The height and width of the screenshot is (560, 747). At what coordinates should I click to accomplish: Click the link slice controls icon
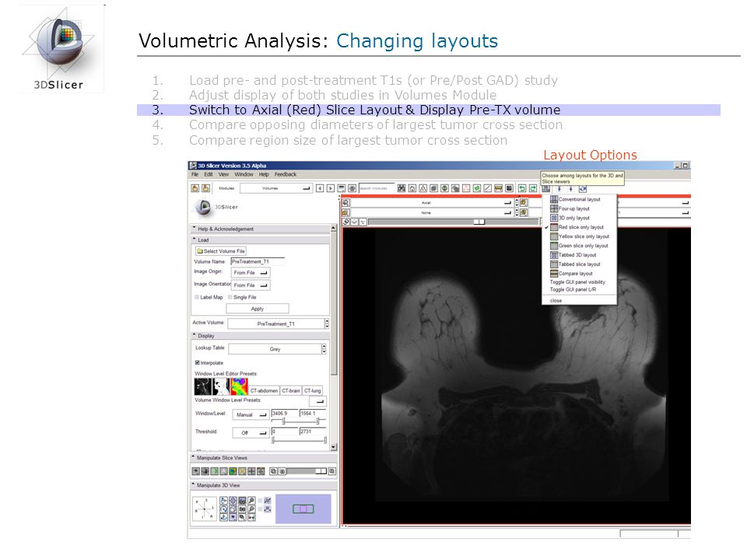345,222
